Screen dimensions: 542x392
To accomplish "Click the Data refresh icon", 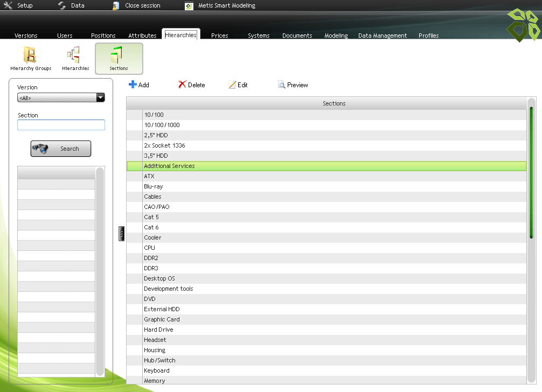I will [62, 5].
